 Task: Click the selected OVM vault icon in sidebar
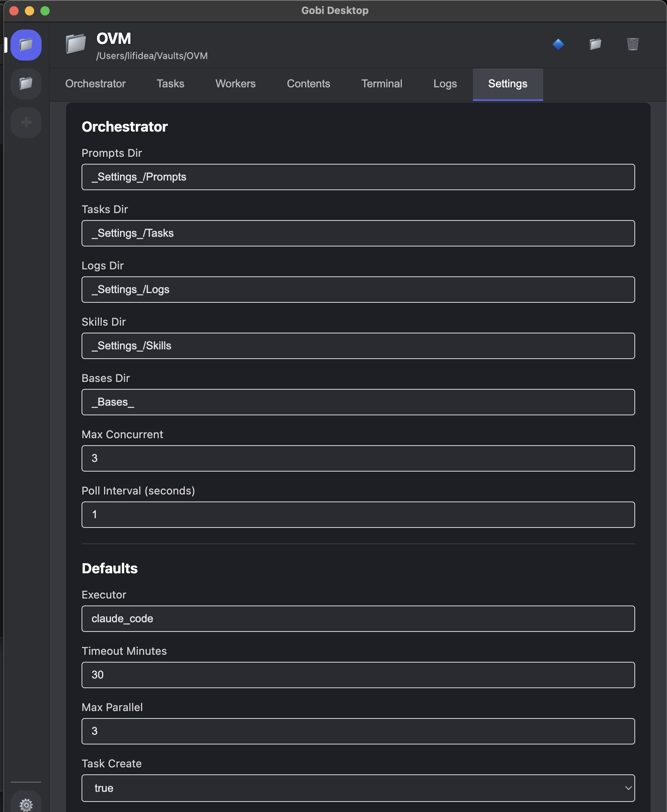click(26, 45)
